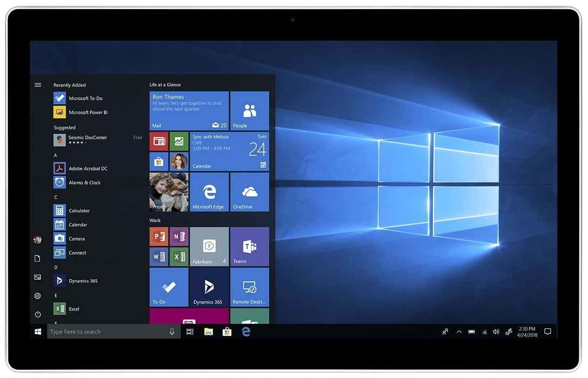This screenshot has height=378, width=588.
Task: Open the Dynamics 365 tile
Action: pos(209,287)
